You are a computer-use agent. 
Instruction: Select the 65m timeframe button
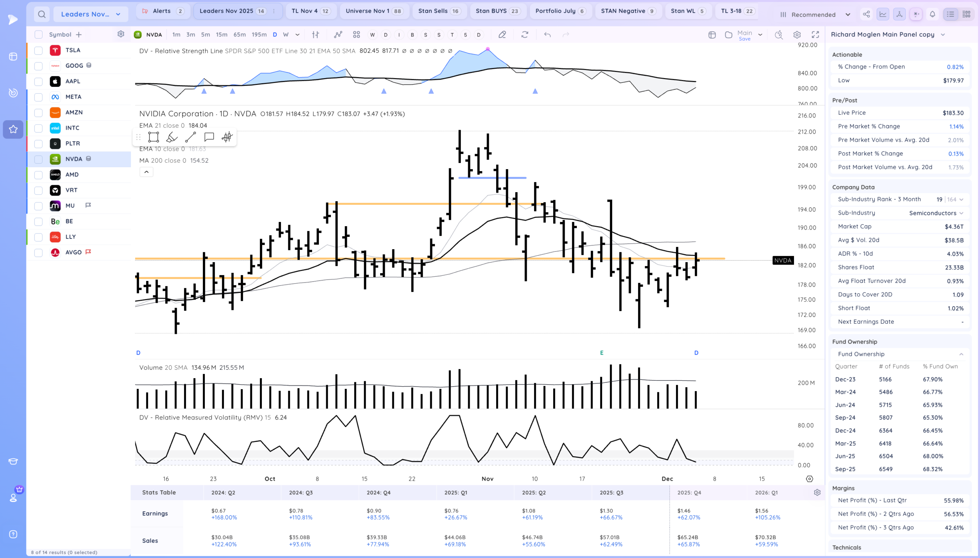coord(240,35)
